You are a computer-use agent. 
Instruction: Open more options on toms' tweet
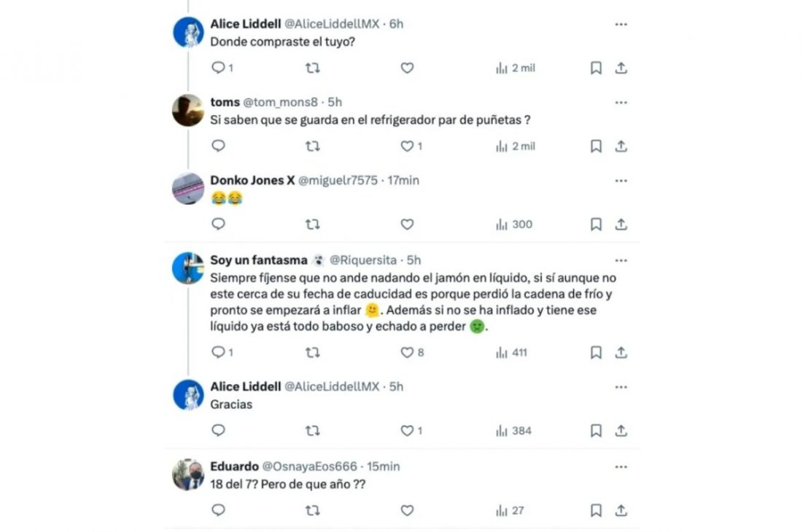point(621,103)
